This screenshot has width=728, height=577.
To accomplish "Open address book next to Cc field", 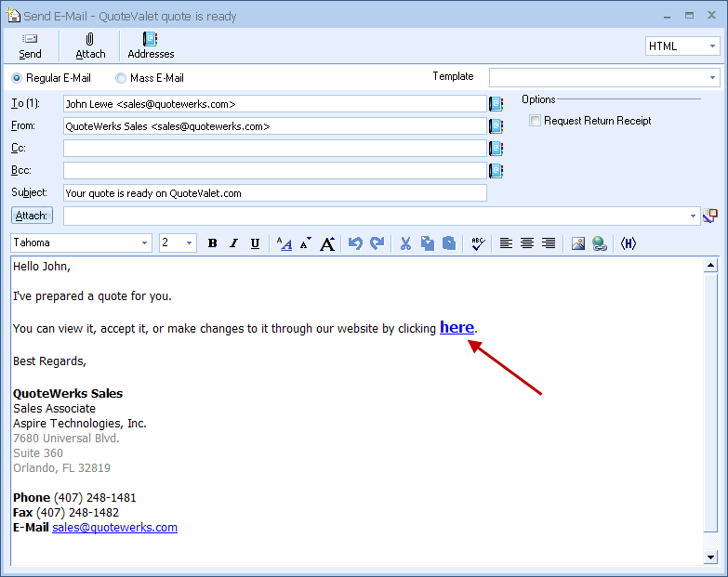I will pyautogui.click(x=496, y=149).
